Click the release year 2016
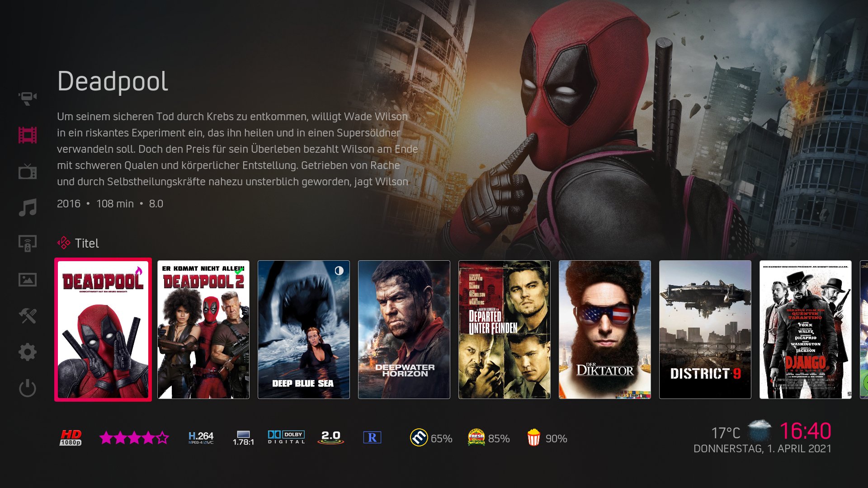 69,204
